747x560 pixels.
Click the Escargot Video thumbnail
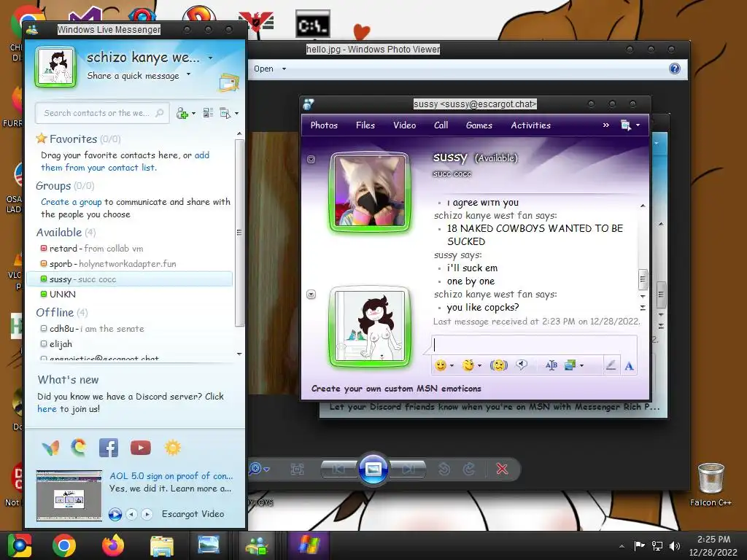pyautogui.click(x=69, y=496)
